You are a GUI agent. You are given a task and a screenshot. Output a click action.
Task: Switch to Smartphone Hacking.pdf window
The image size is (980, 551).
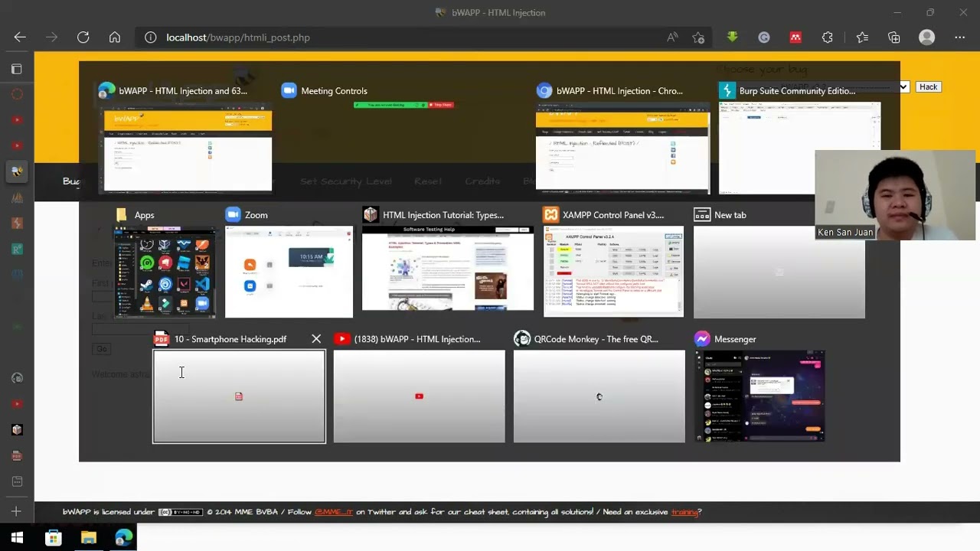(x=239, y=396)
